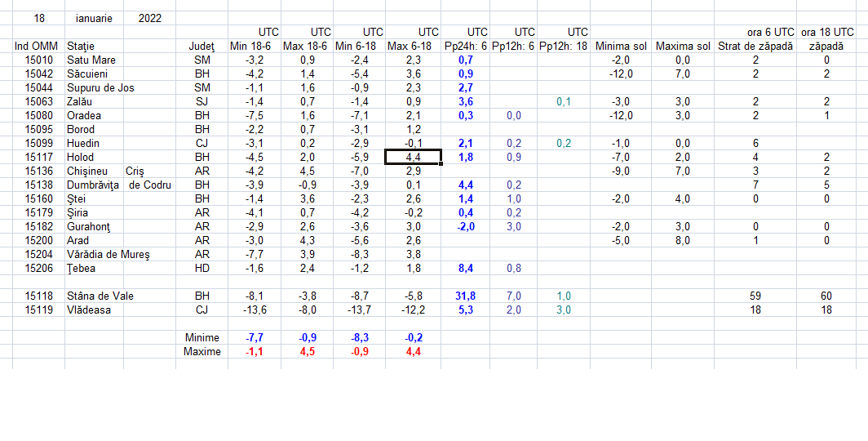The height and width of the screenshot is (441, 868).
Task: Click the blue -0,9 value in Minime row
Action: [308, 337]
